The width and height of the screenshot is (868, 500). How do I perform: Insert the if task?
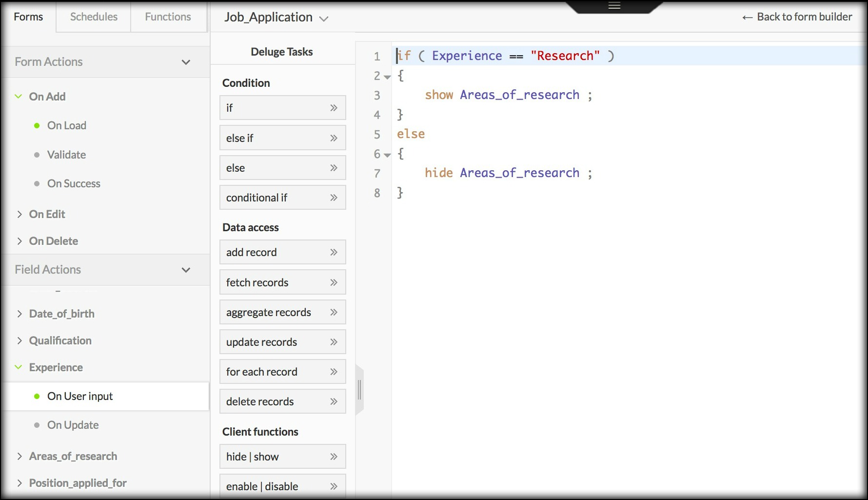click(x=282, y=108)
